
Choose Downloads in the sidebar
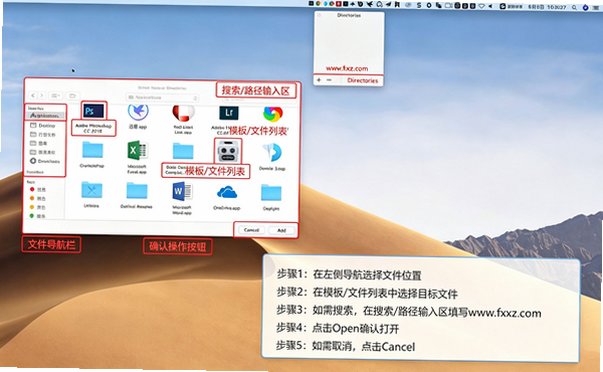coord(45,161)
